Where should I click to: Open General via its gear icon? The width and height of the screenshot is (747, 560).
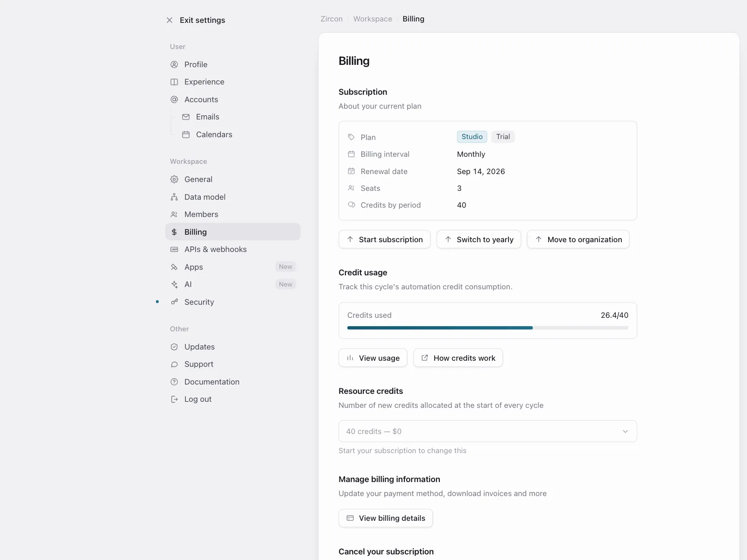174,179
